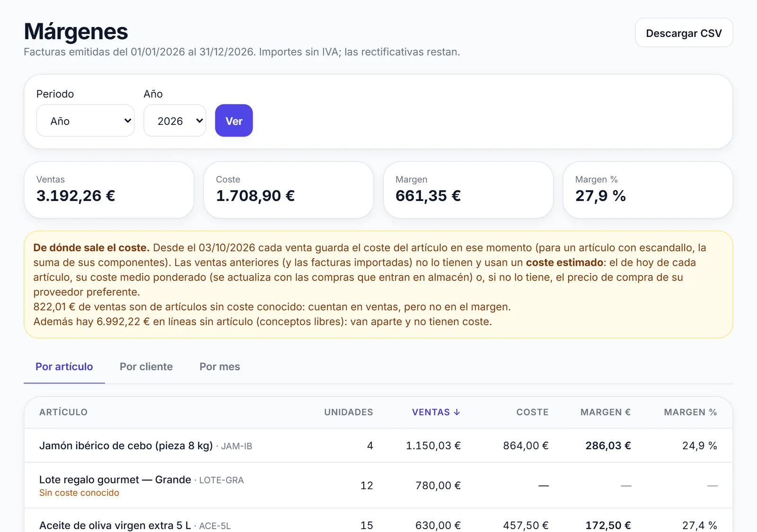The image size is (757, 532).
Task: Click the 172,50 € margin cell
Action: click(608, 525)
